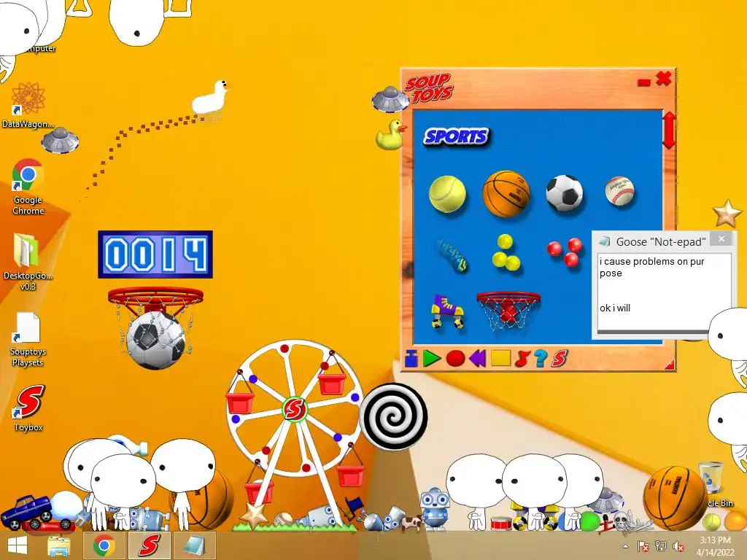Image resolution: width=747 pixels, height=560 pixels.
Task: Open the Google Chrome desktop shortcut
Action: point(28,187)
